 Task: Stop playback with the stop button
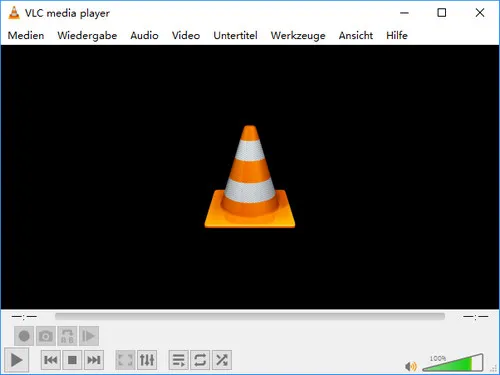[72, 360]
